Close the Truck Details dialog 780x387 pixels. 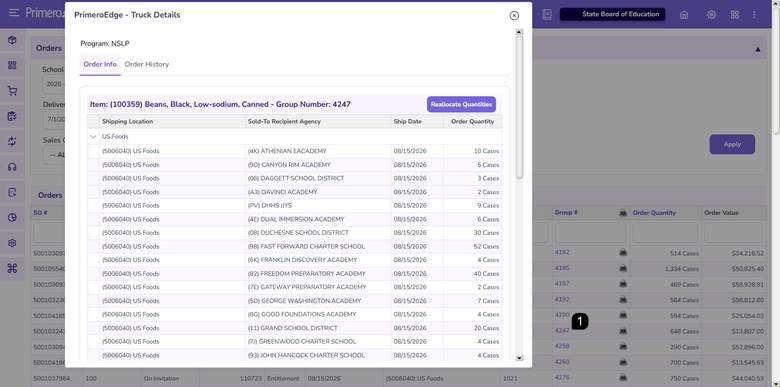point(514,15)
